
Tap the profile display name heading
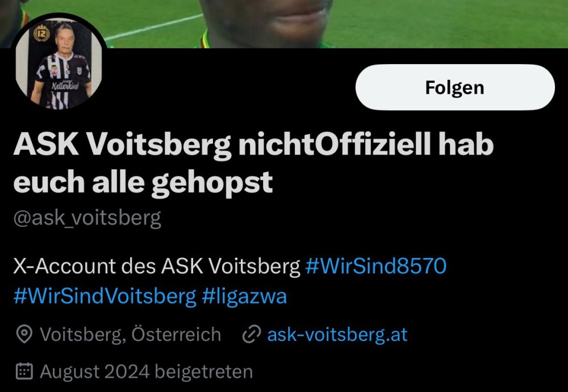pyautogui.click(x=253, y=163)
